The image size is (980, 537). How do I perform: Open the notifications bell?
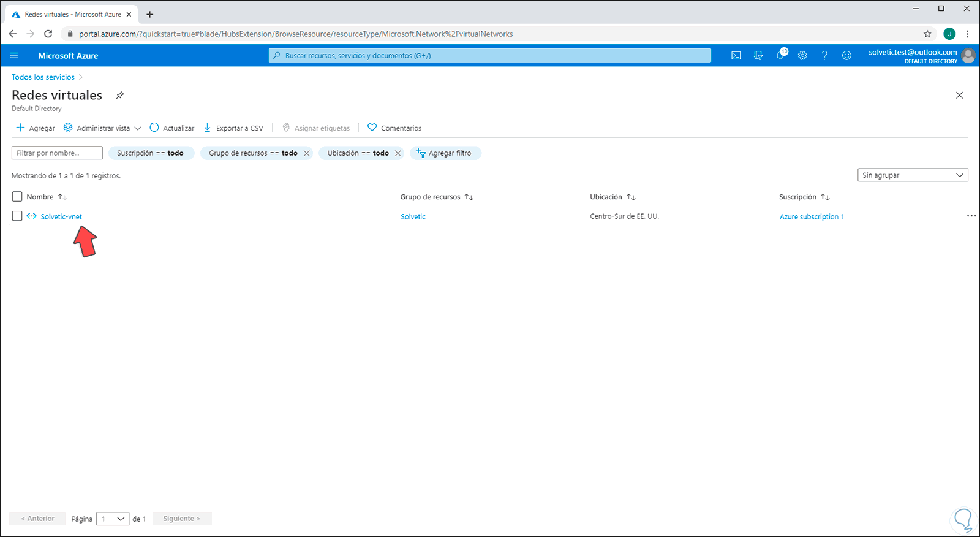coord(780,55)
